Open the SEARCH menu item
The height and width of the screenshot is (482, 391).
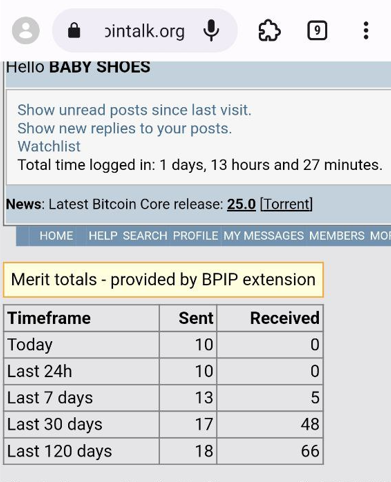(145, 236)
